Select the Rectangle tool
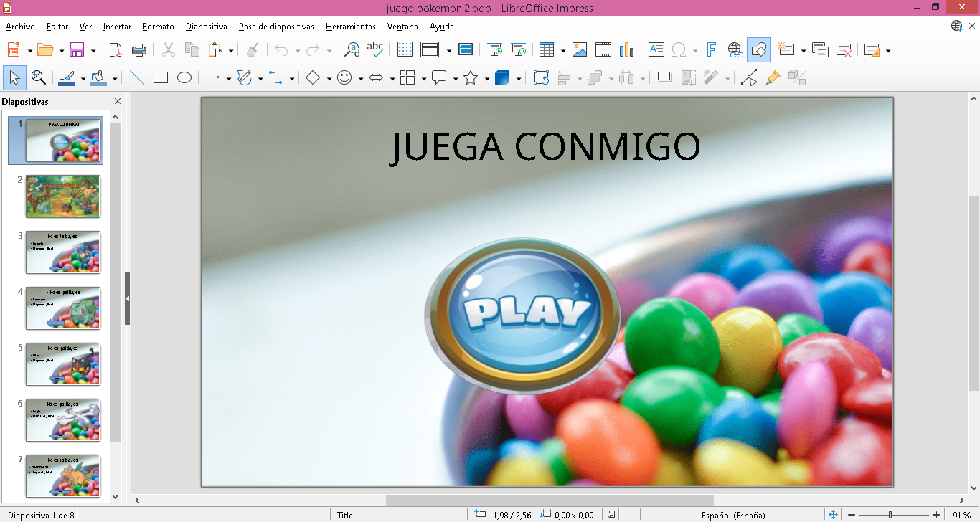The width and height of the screenshot is (980, 522). click(161, 77)
